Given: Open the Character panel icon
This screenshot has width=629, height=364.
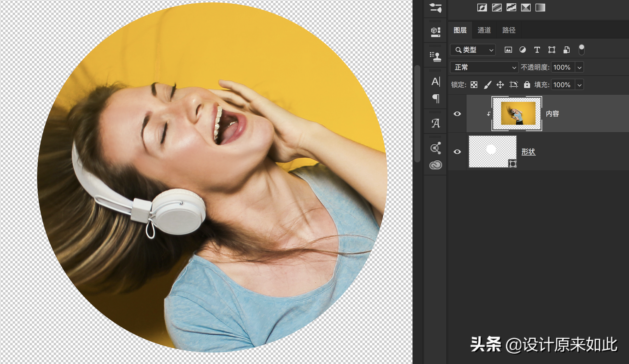Looking at the screenshot, I should point(436,81).
